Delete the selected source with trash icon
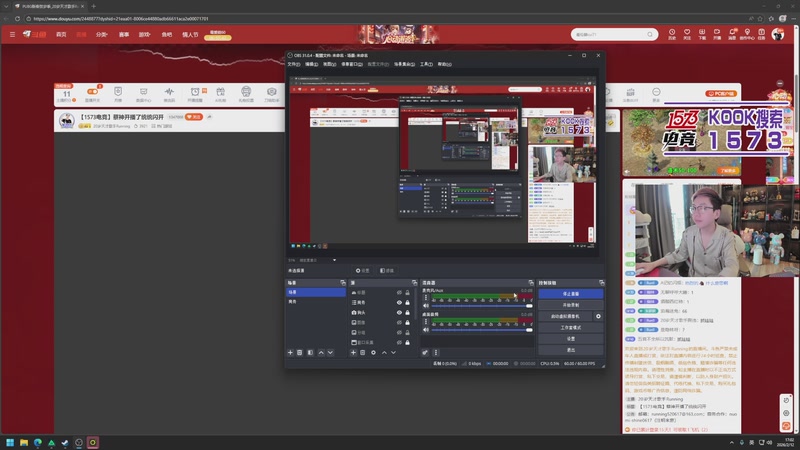 click(x=363, y=353)
